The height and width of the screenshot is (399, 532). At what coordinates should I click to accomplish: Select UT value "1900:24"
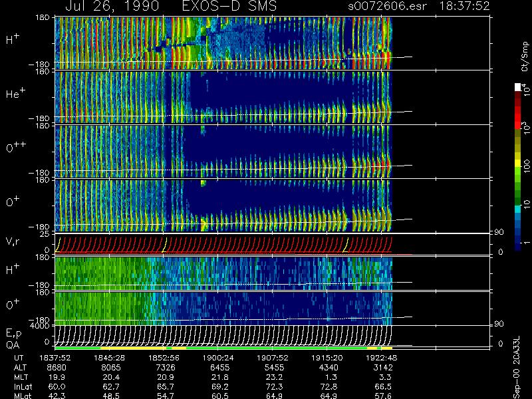[218, 358]
